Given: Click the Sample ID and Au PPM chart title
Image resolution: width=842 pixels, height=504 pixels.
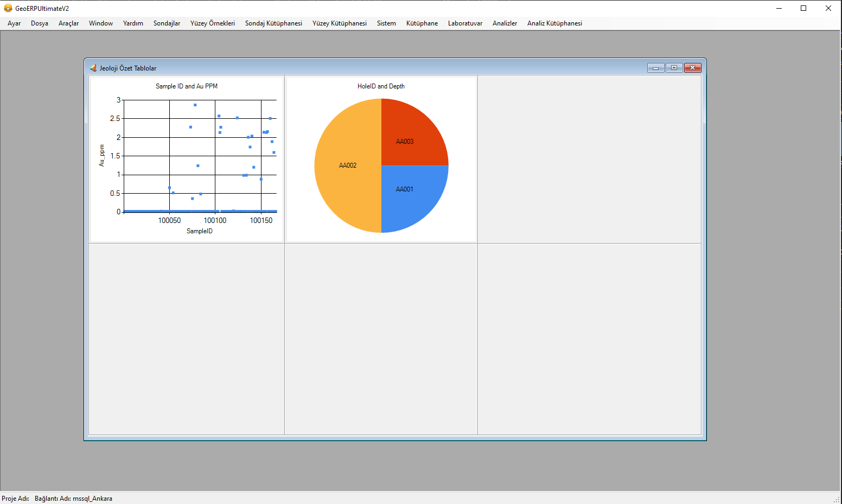Looking at the screenshot, I should [187, 86].
